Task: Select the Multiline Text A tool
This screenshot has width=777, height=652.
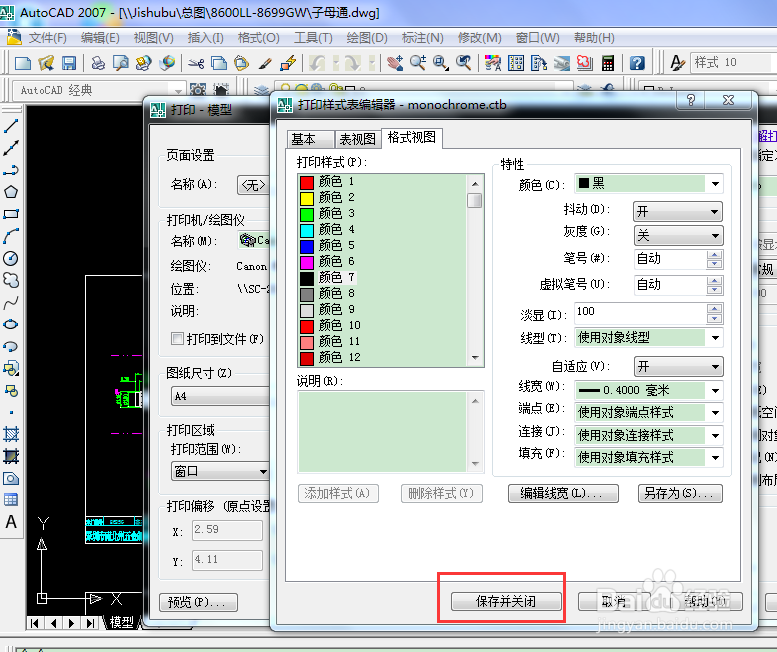Action: pos(11,522)
